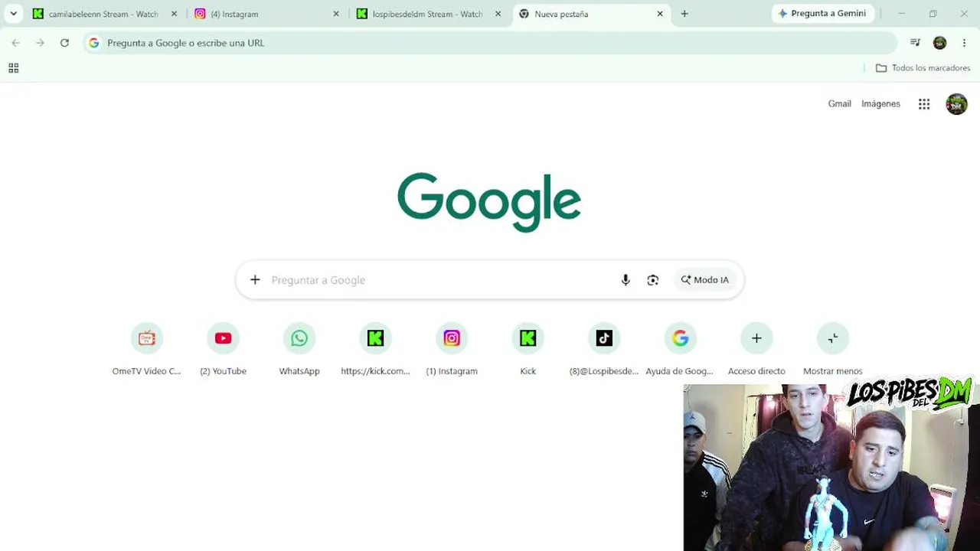Open the (2) YouTube shortcut
The image size is (980, 551).
(x=223, y=350)
